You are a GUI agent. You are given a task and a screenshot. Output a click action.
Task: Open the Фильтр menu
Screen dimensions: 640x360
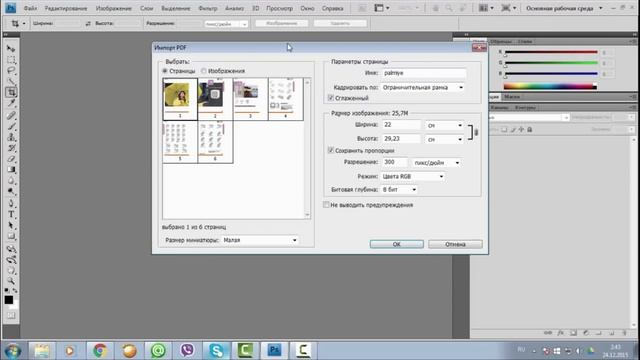pyautogui.click(x=207, y=8)
